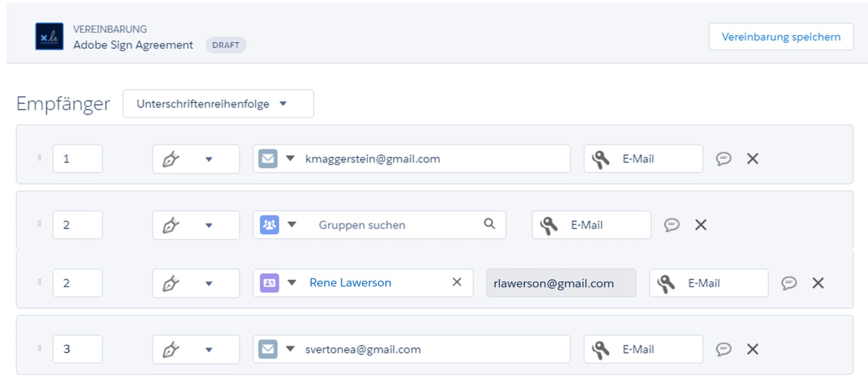Clear the Rene Lawerson contact selection

pos(457,282)
